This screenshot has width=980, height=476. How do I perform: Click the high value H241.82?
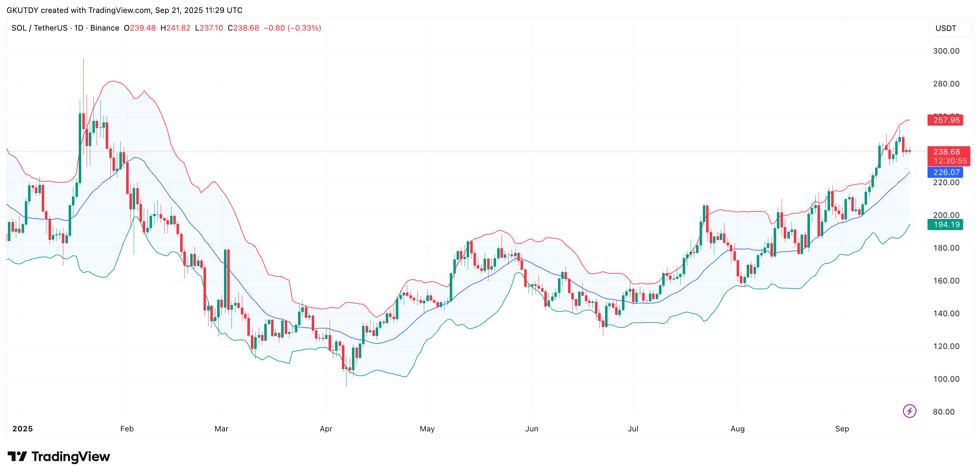pyautogui.click(x=175, y=28)
